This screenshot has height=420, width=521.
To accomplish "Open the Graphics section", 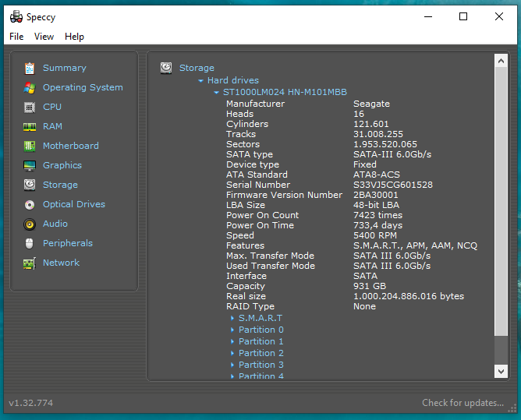I will [x=62, y=165].
